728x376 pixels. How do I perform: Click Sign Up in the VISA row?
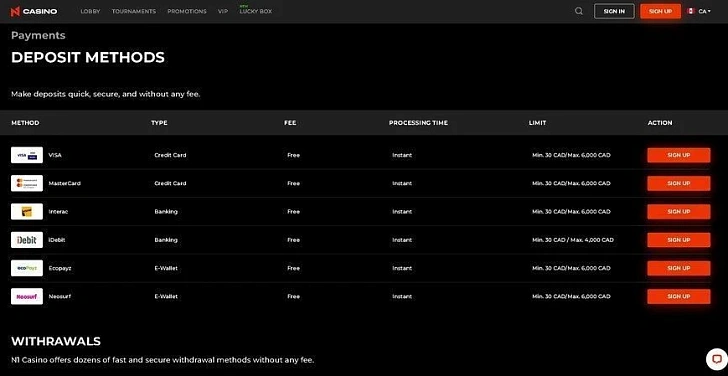pyautogui.click(x=678, y=155)
